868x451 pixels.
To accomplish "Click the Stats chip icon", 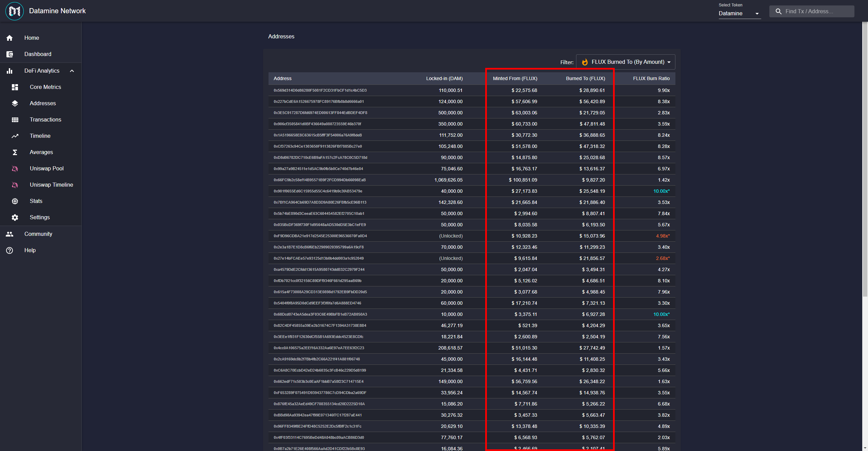I will [x=15, y=201].
